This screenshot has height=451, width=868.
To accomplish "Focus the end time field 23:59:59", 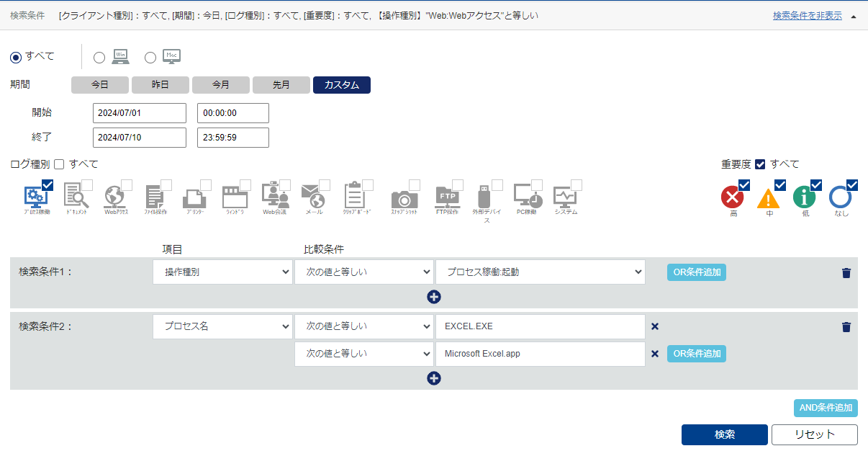I will [233, 138].
